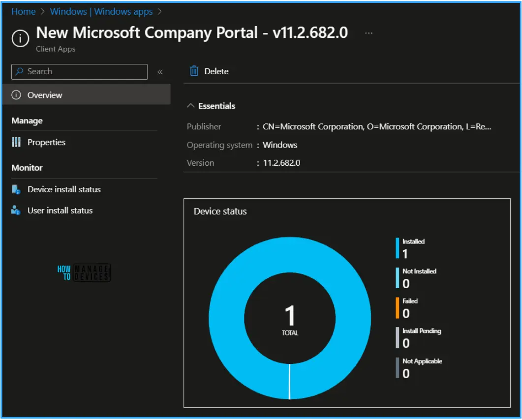
Task: Click the Essentials heading
Action: 217,106
